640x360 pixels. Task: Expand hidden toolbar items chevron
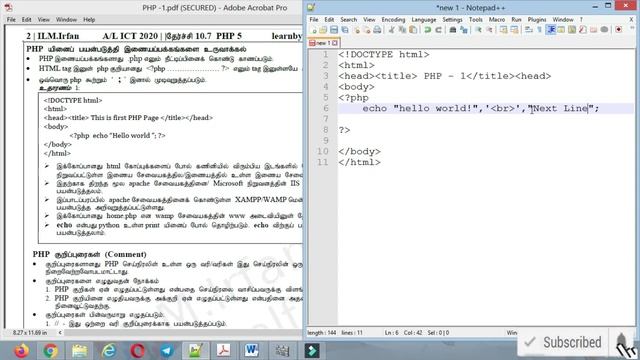[632, 28]
